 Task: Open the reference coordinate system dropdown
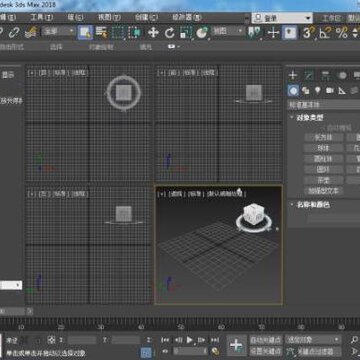tap(228, 31)
